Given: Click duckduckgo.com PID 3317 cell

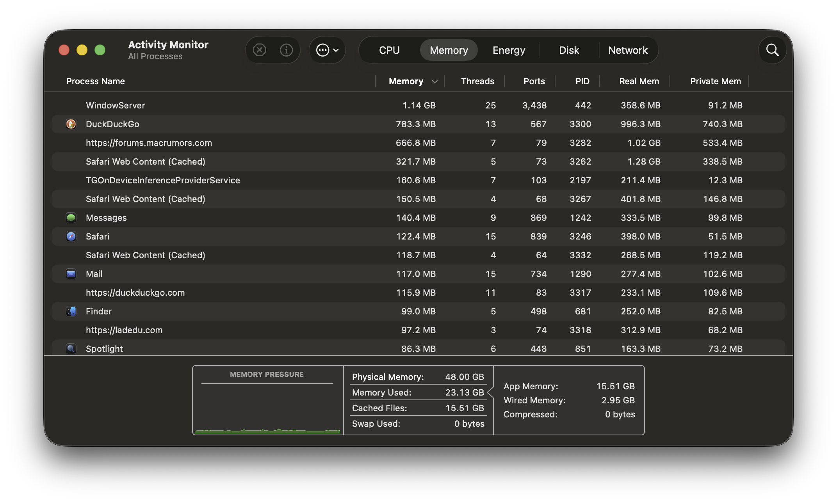Looking at the screenshot, I should 580,293.
